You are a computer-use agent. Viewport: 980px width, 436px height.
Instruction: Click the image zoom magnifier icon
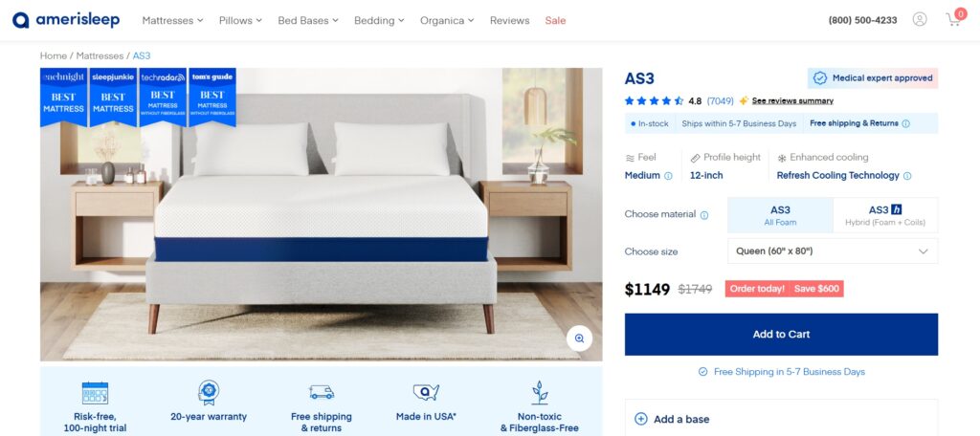pos(579,338)
